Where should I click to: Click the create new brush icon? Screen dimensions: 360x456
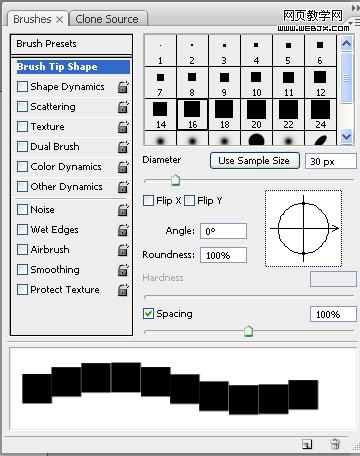click(307, 444)
